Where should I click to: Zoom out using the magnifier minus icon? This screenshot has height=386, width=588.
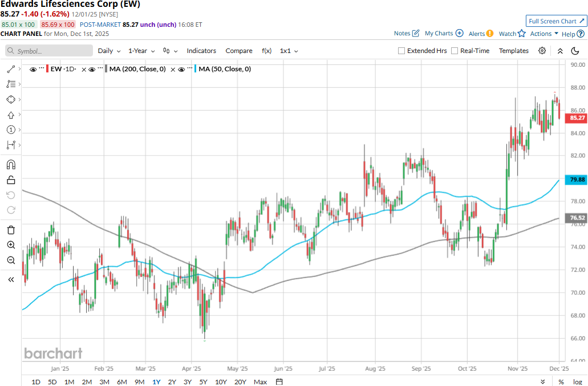[x=11, y=261]
